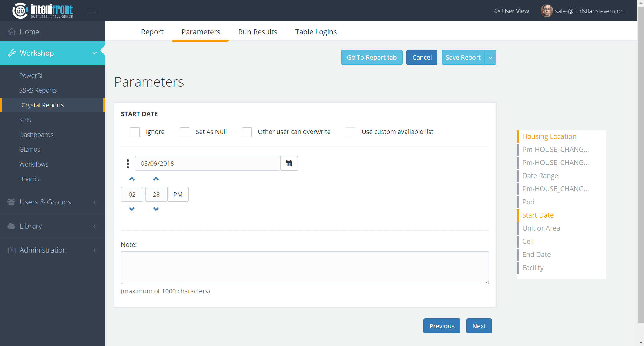Viewport: 644px width, 346px height.
Task: Click the Library cloud icon
Action: pos(11,226)
